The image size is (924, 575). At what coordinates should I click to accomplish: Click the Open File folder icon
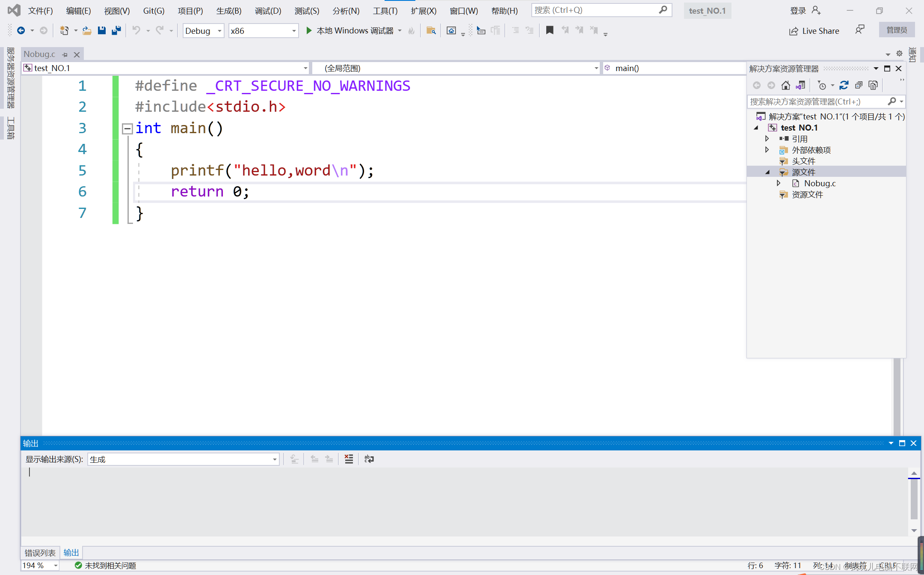[x=87, y=30]
